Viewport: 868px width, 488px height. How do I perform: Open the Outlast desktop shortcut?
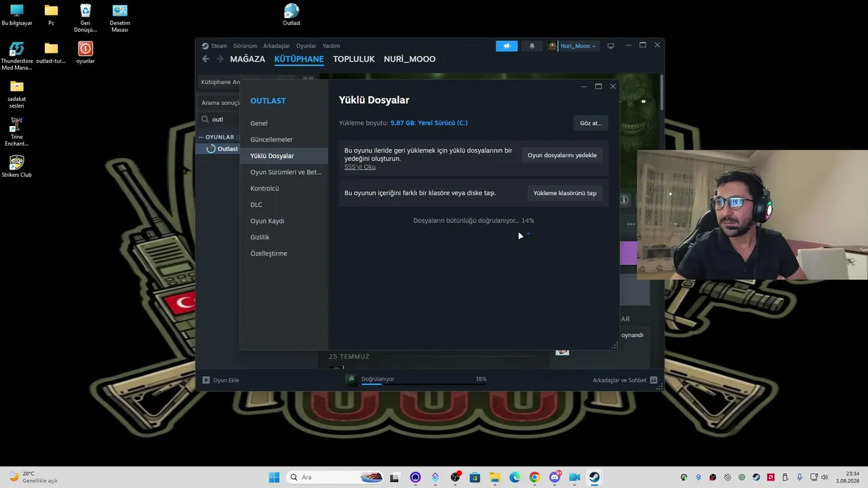click(292, 15)
